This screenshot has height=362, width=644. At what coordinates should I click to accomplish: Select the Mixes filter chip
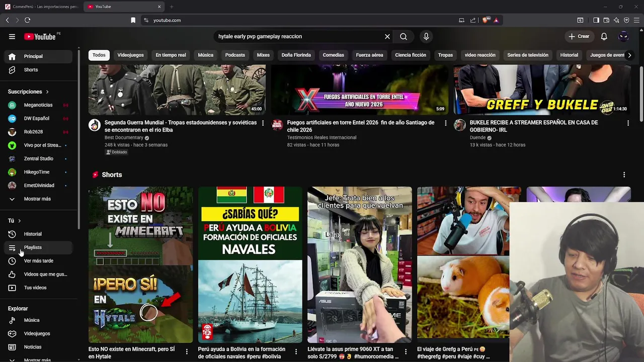tap(263, 55)
